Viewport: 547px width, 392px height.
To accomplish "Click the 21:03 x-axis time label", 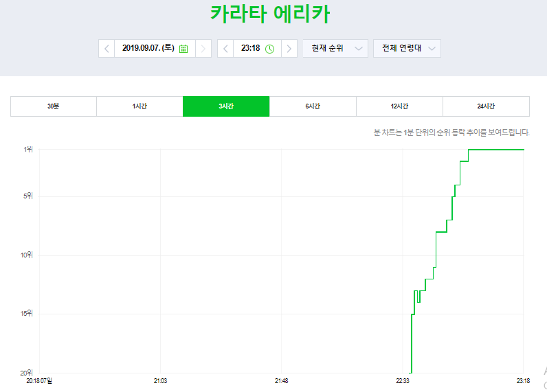I will click(x=161, y=381).
